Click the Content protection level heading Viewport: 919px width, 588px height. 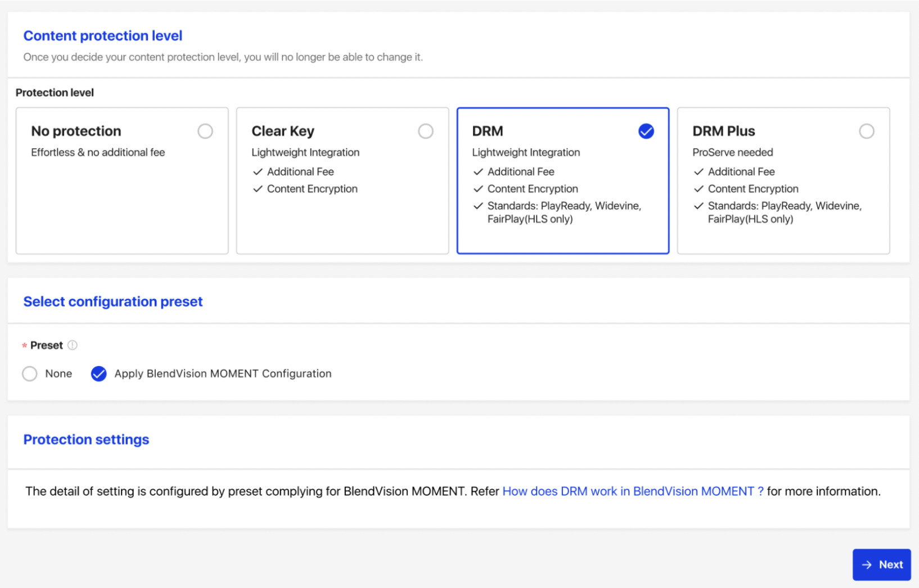point(103,36)
